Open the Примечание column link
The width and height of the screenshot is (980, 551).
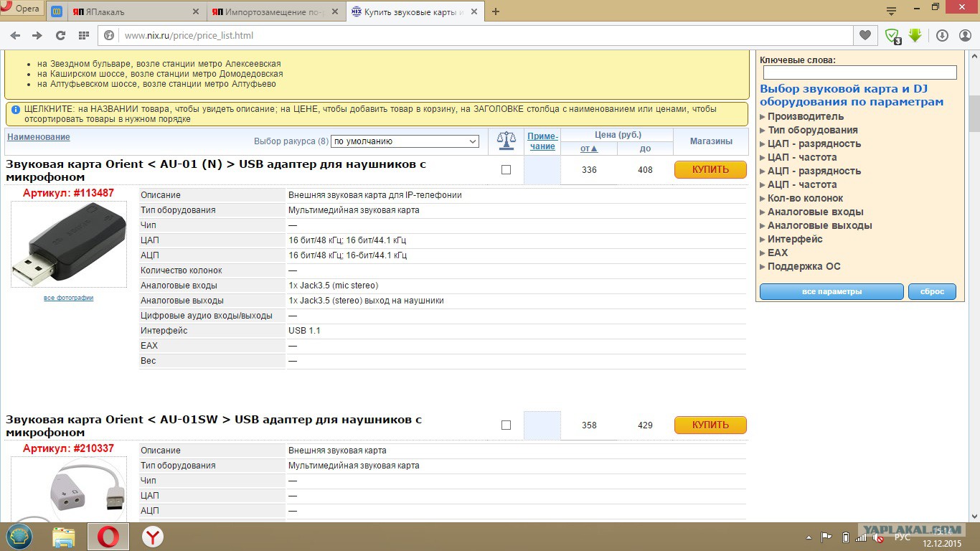542,141
